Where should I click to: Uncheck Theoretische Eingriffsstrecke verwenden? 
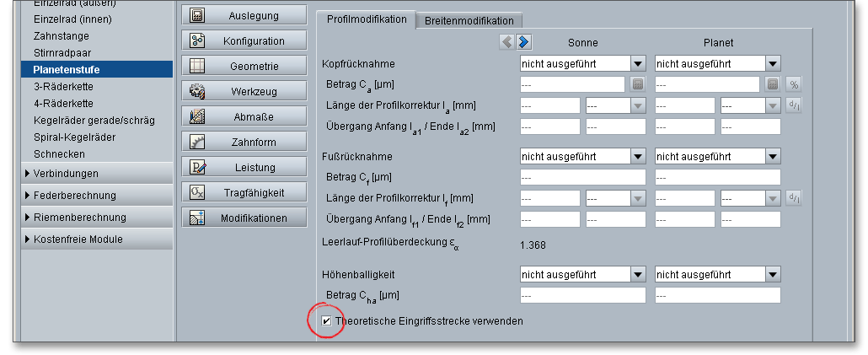326,321
